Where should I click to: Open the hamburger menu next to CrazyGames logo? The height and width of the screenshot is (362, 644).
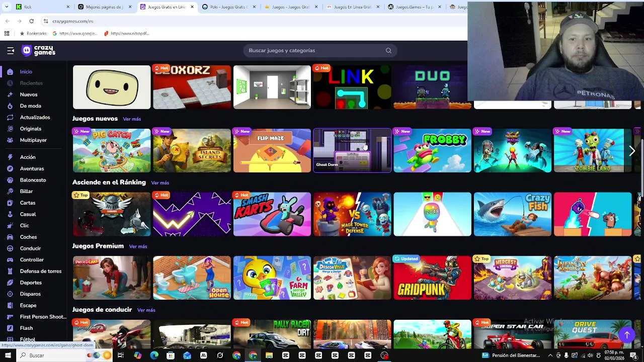pos(11,50)
